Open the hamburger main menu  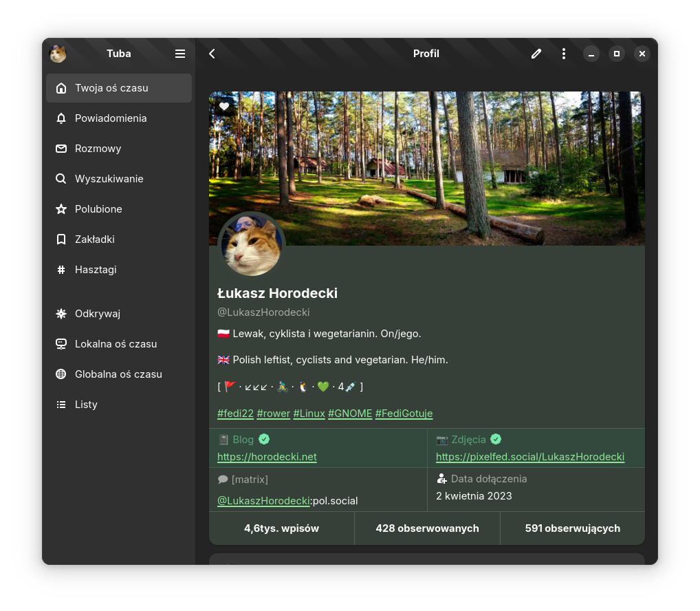pyautogui.click(x=180, y=54)
